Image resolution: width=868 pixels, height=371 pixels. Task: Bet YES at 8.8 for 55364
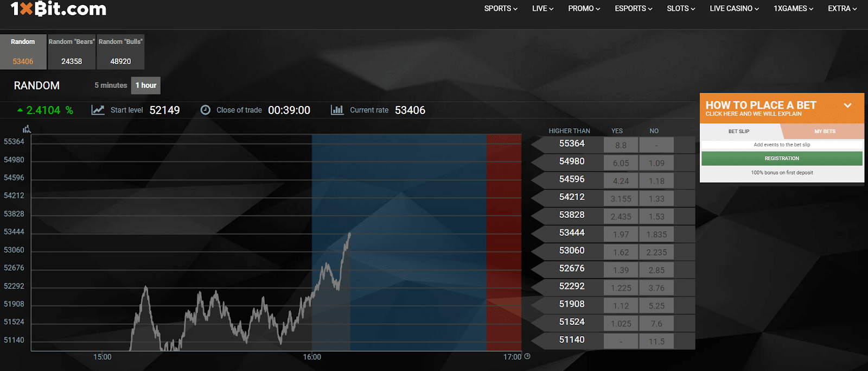point(621,145)
